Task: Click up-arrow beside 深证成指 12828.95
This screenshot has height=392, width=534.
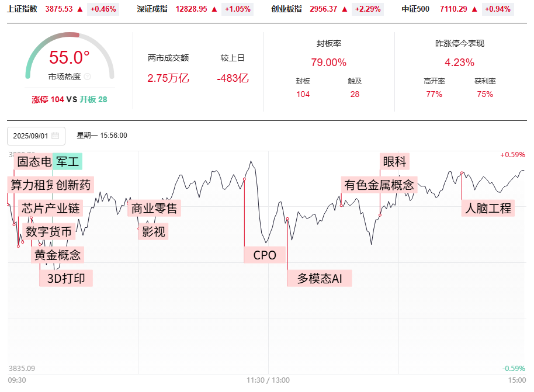Action: (x=214, y=9)
